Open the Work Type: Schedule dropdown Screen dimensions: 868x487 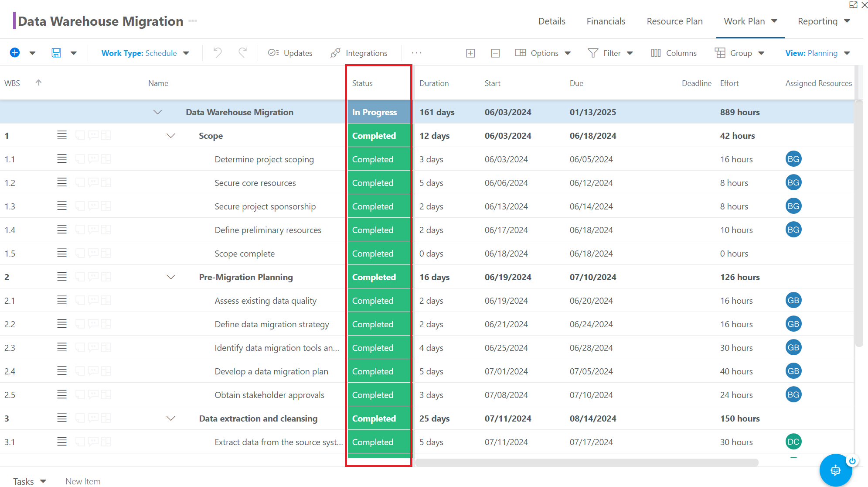coord(145,53)
